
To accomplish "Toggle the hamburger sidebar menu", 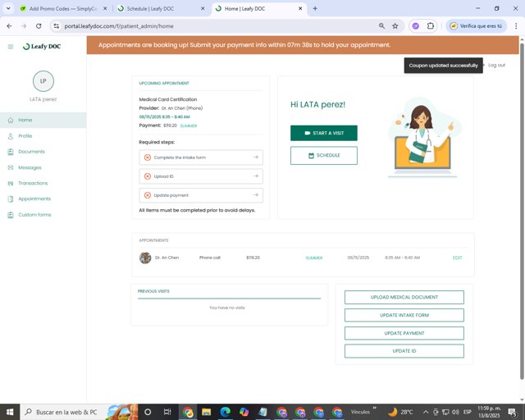I will tap(11, 47).
